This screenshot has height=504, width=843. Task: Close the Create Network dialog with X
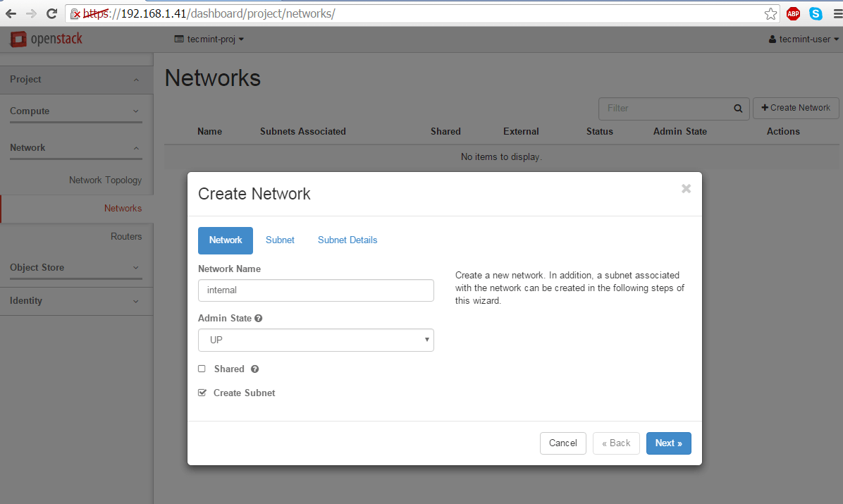(686, 189)
